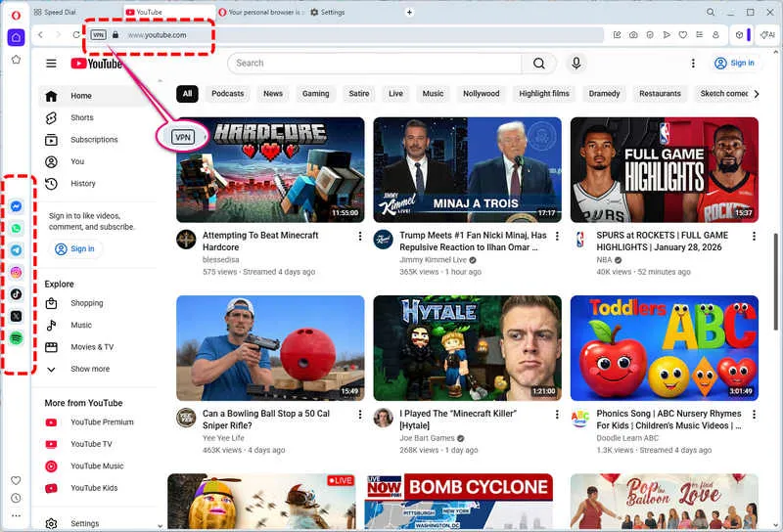Click the heart bookmark icon in address bar
The width and height of the screenshot is (783, 532).
(x=682, y=35)
